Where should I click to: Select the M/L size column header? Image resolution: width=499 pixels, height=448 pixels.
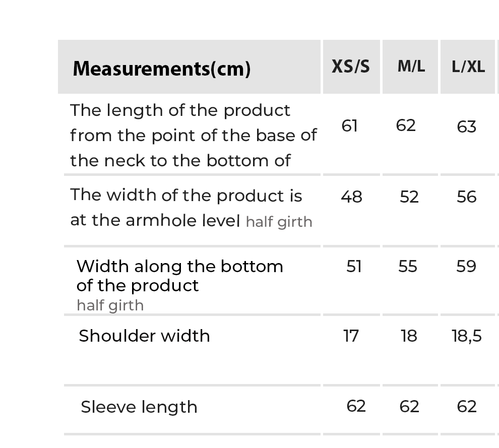tap(411, 67)
